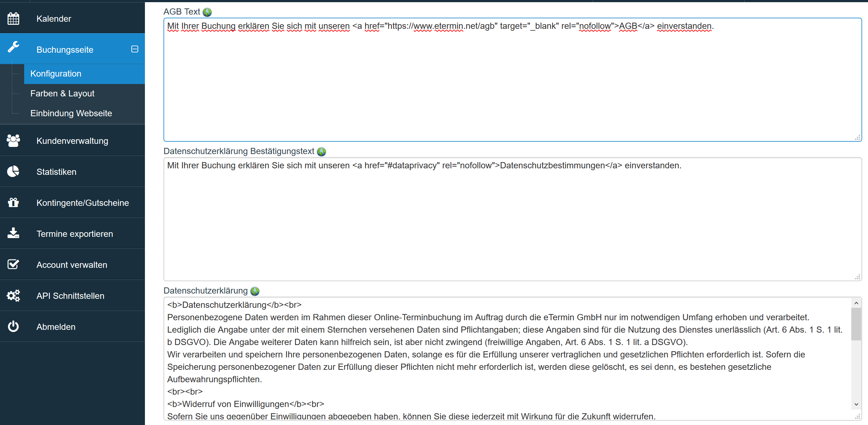The width and height of the screenshot is (868, 425).
Task: Open Einbindung Webseite submenu entry
Action: click(84, 113)
